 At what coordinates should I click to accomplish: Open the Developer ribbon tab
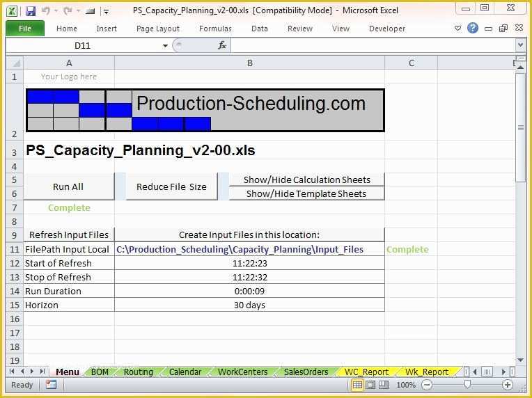pos(387,29)
